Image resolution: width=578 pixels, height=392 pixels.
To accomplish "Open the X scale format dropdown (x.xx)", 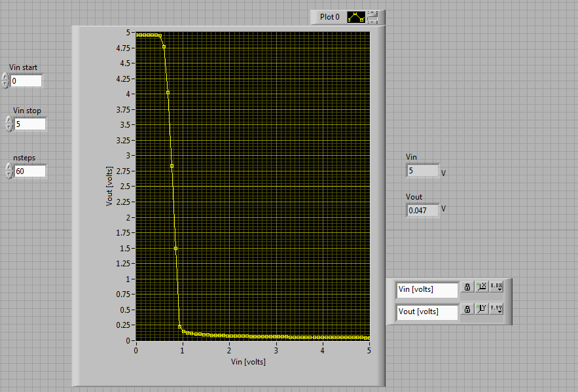I will 496,287.
